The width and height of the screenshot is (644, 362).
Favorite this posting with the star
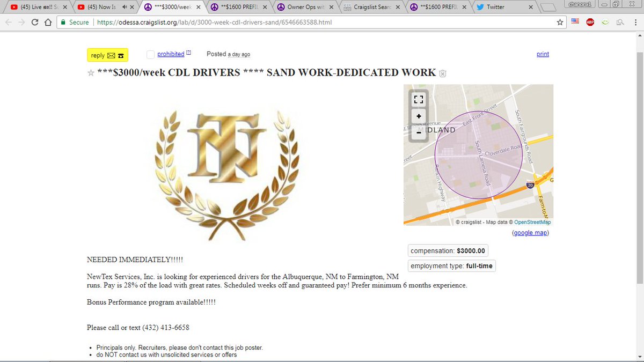(91, 73)
